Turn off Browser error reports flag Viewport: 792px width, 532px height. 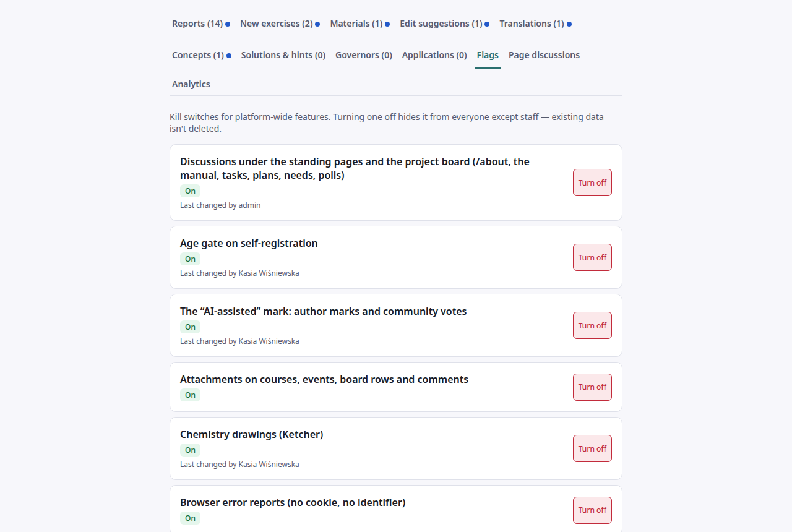592,510
